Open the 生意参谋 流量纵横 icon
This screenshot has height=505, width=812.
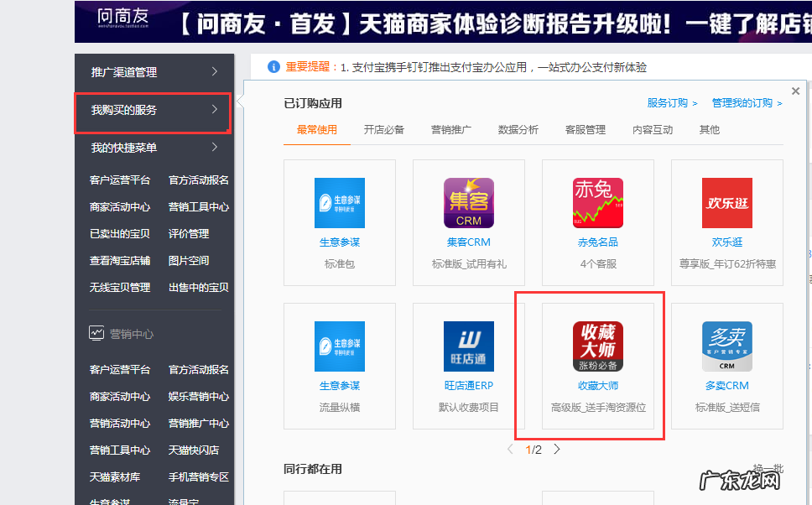(x=339, y=346)
